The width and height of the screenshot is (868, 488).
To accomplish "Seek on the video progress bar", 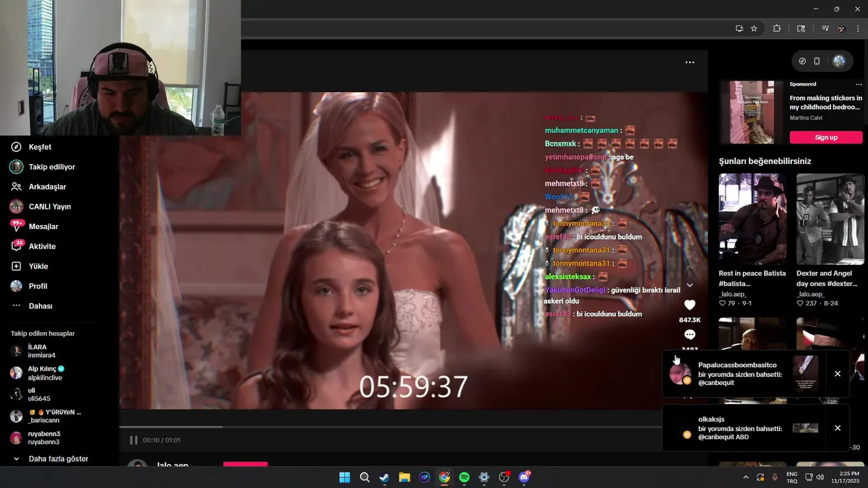I will [390, 427].
